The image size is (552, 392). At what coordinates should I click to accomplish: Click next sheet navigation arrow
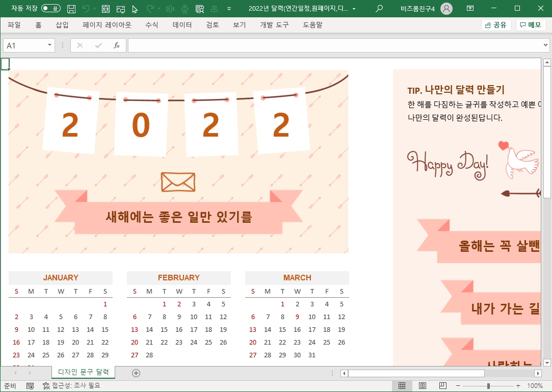click(30, 373)
